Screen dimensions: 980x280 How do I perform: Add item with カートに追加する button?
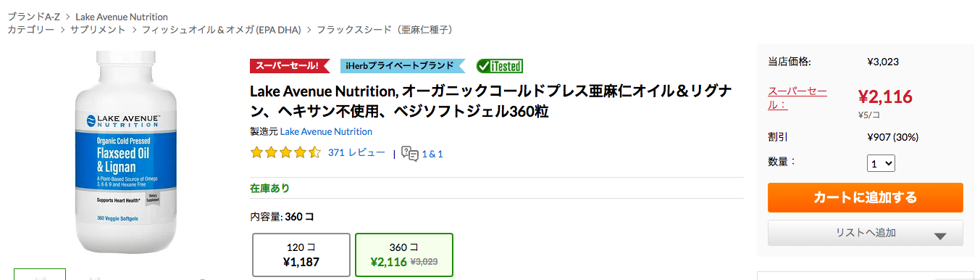866,197
